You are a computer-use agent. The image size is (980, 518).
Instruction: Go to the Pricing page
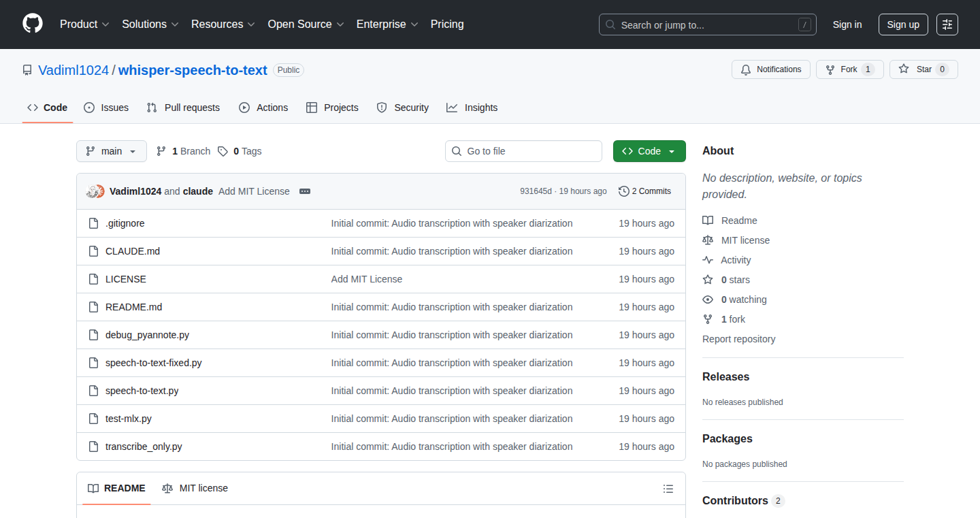click(x=447, y=25)
